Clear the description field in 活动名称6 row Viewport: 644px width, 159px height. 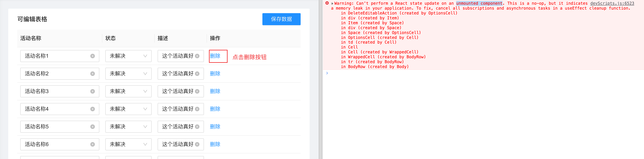(197, 144)
